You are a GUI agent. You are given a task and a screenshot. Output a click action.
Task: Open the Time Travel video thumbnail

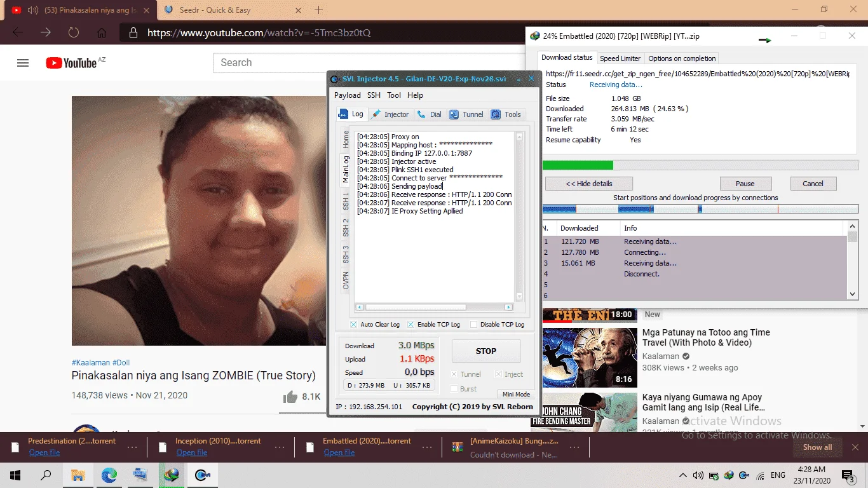click(589, 356)
